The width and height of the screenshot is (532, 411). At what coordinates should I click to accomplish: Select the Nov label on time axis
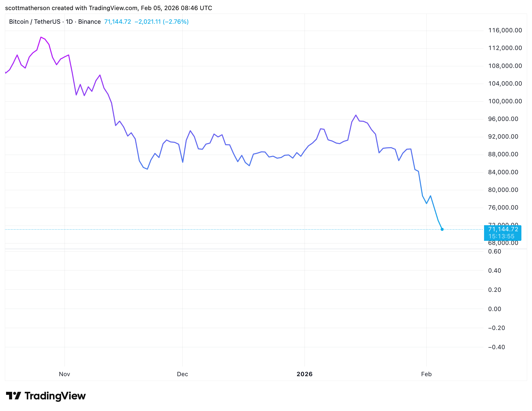point(64,374)
